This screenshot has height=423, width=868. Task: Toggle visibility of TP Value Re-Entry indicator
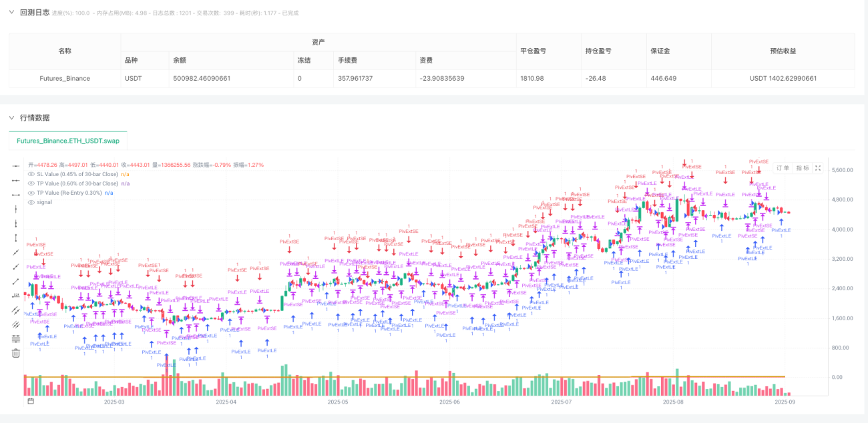[31, 193]
